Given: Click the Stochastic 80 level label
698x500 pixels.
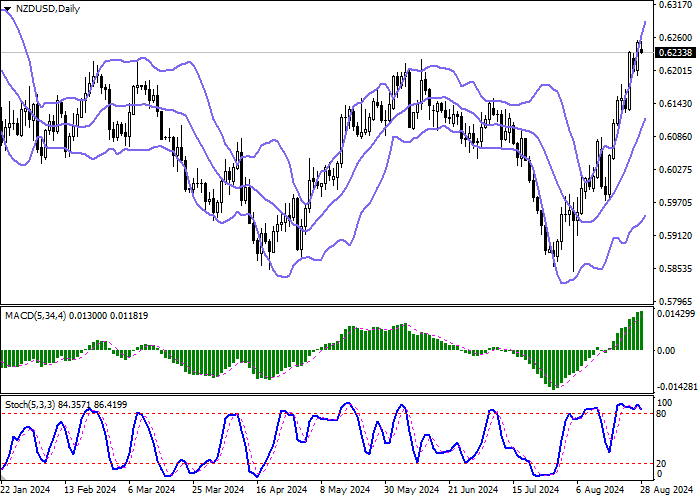Looking at the screenshot, I should (x=662, y=413).
